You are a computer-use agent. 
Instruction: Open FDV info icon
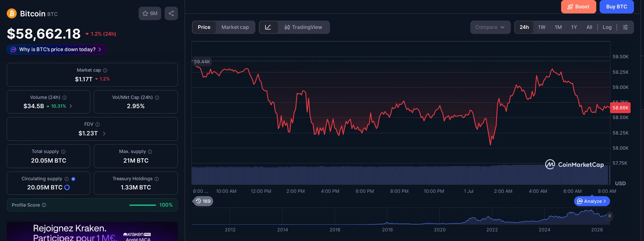pyautogui.click(x=98, y=124)
